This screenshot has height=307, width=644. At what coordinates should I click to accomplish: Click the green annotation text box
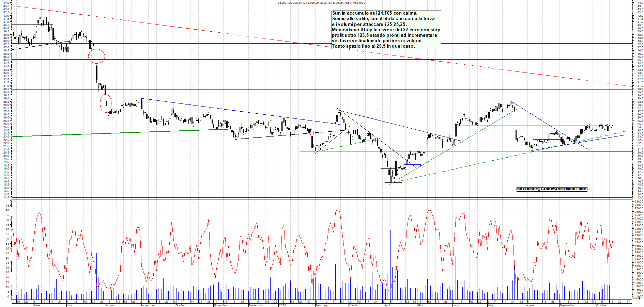tap(386, 30)
